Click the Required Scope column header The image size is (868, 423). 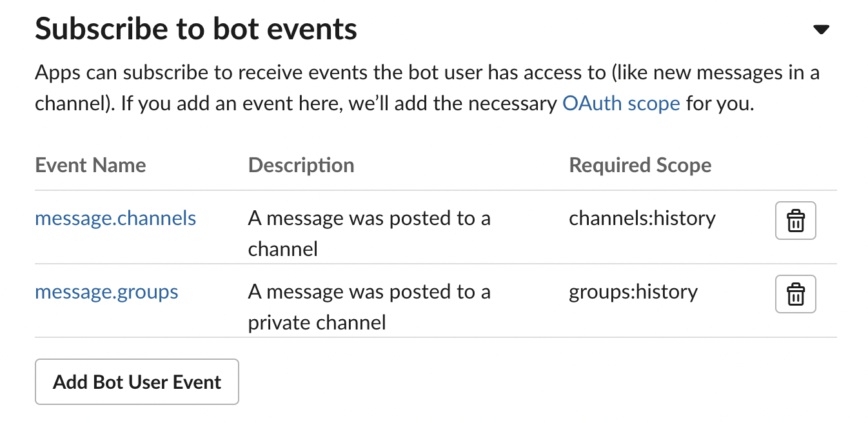(640, 165)
